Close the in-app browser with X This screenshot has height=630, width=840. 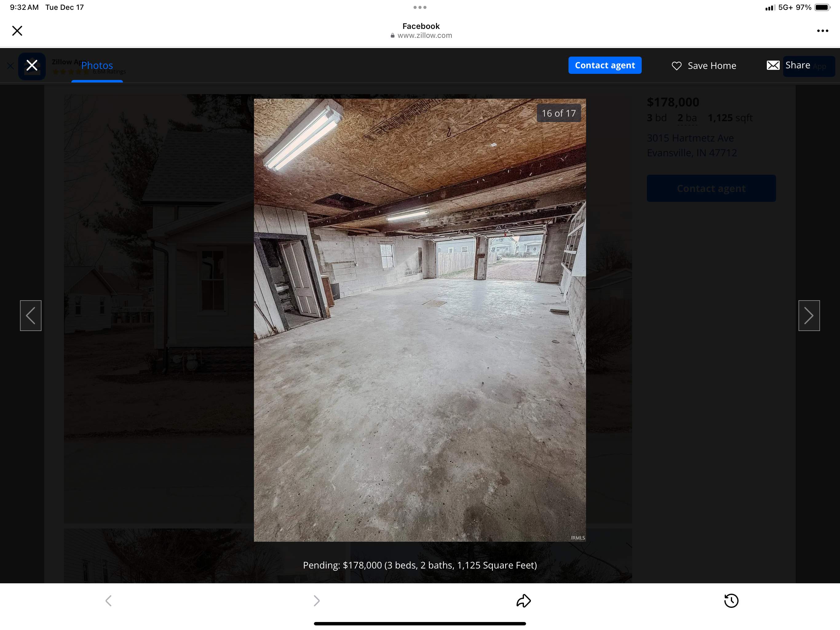[x=17, y=31]
